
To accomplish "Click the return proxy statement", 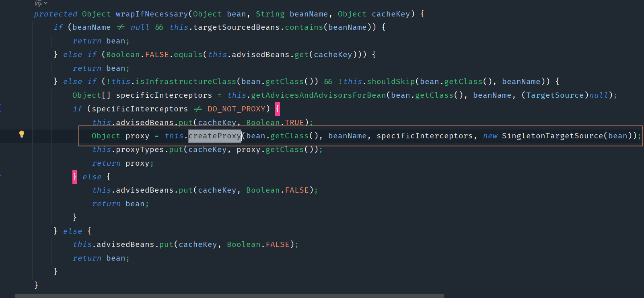I will click(123, 163).
